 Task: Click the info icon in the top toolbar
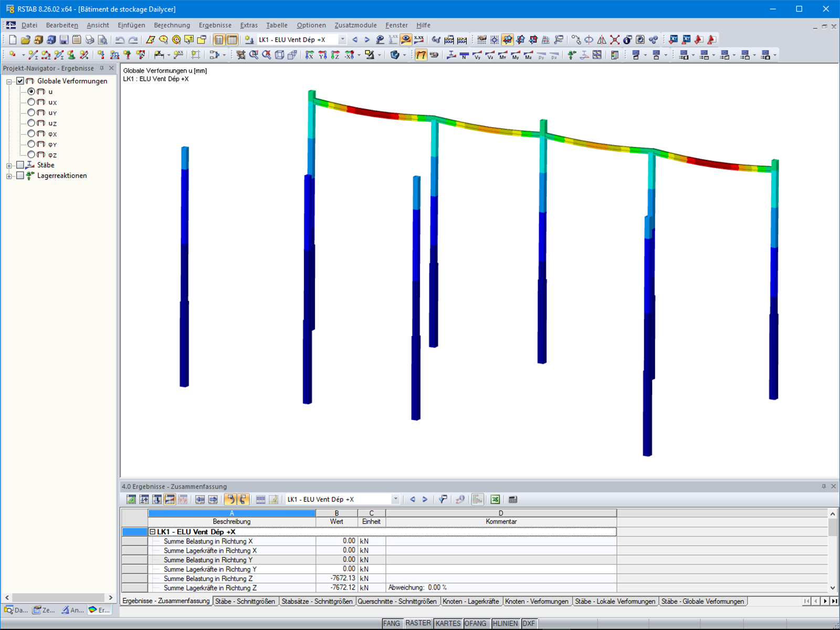click(627, 40)
